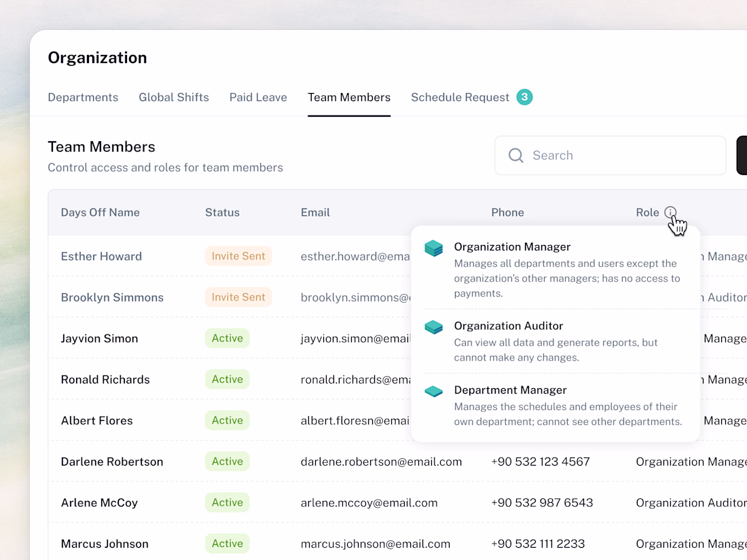
Task: Open the Departments tab
Action: (x=83, y=97)
